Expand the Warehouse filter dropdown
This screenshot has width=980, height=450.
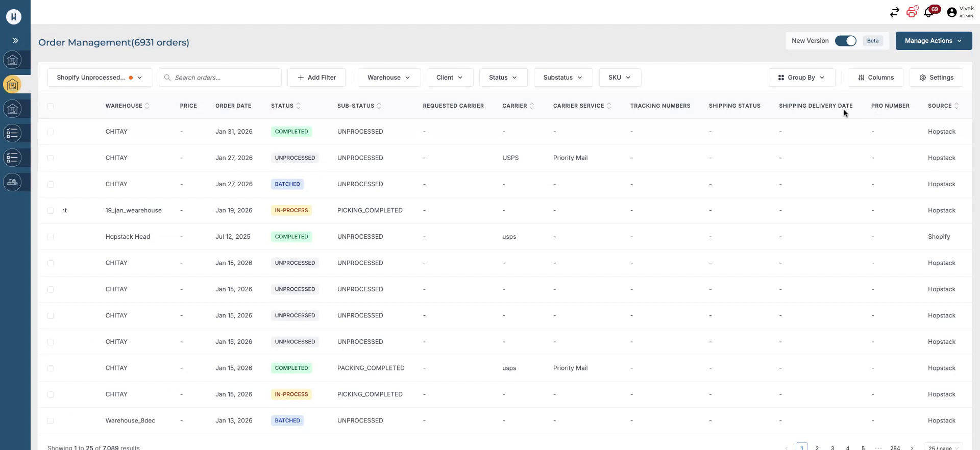coord(389,78)
